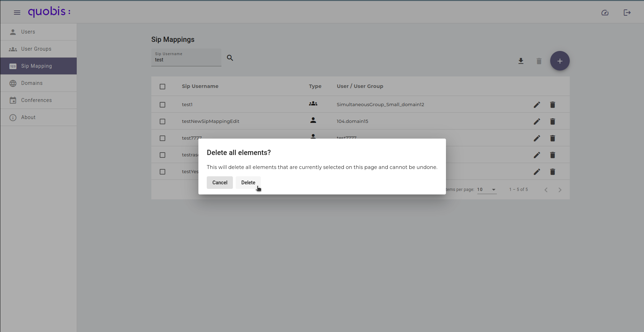Click the search magnifier icon
644x332 pixels.
pyautogui.click(x=230, y=58)
